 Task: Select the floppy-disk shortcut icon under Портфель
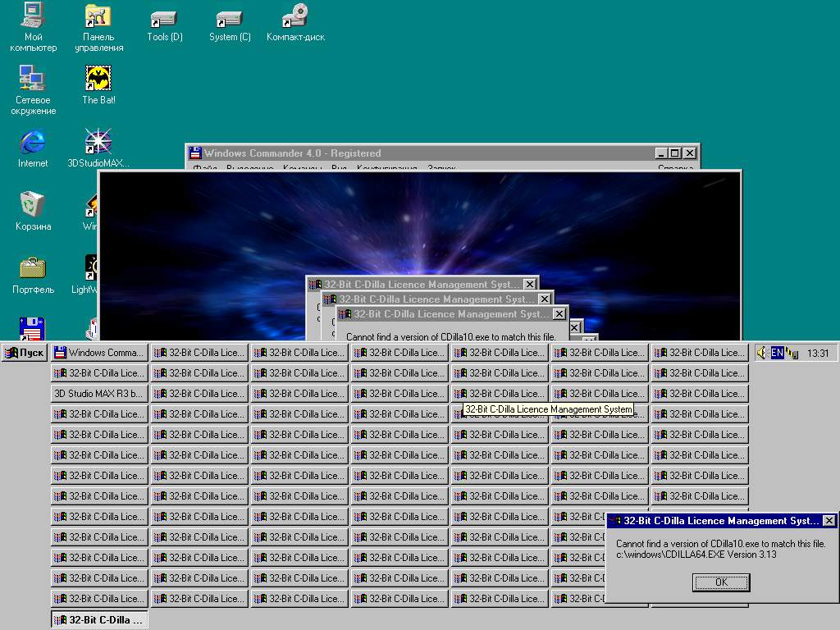[32, 328]
